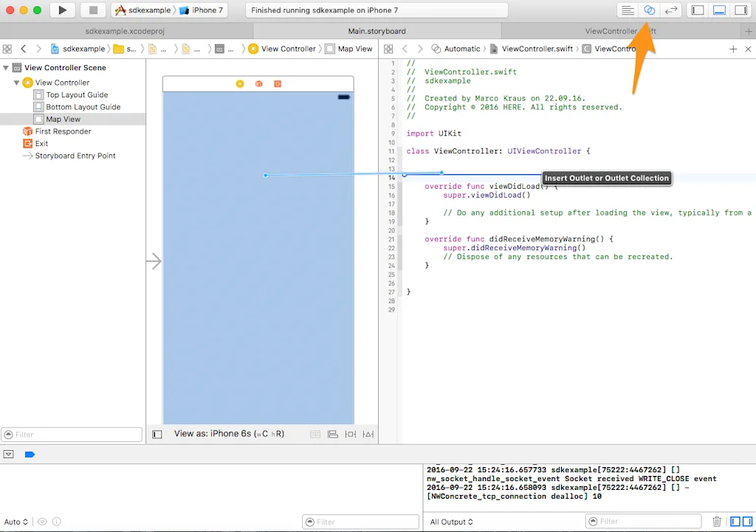This screenshot has width=756, height=532.
Task: Go back in assistant editor
Action: (x=405, y=49)
